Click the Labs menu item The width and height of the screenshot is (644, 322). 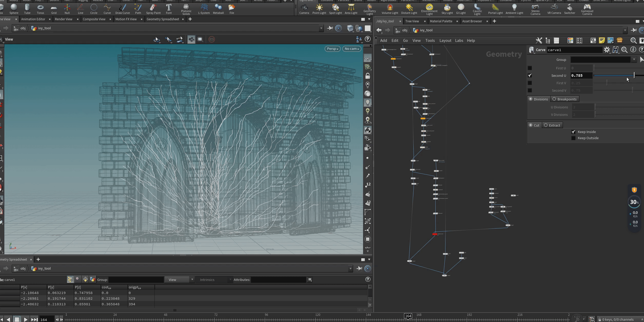[x=459, y=40]
